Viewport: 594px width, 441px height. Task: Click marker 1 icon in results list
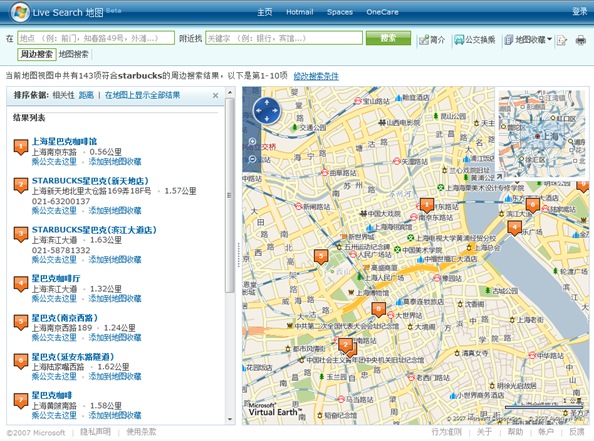21,147
